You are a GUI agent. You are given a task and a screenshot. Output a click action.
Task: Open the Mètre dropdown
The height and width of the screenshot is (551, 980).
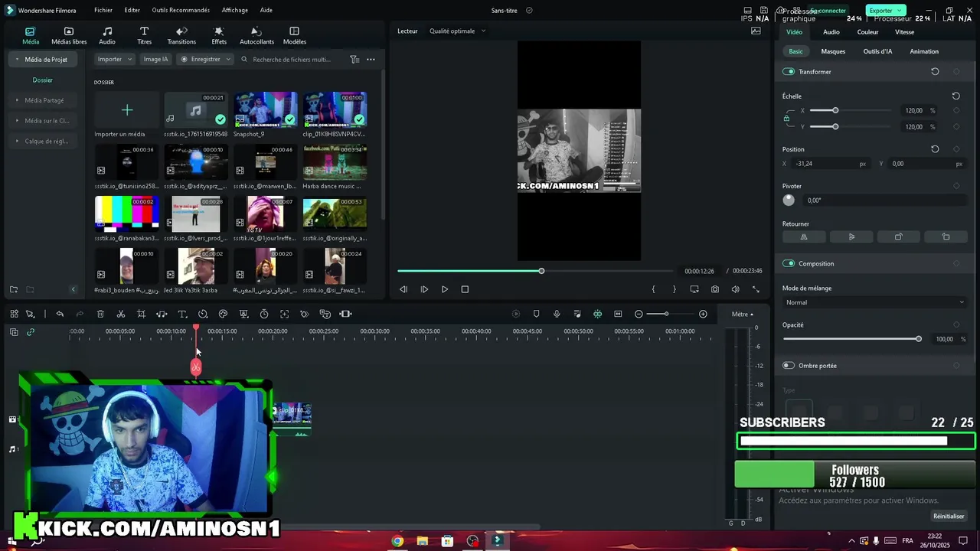point(742,314)
